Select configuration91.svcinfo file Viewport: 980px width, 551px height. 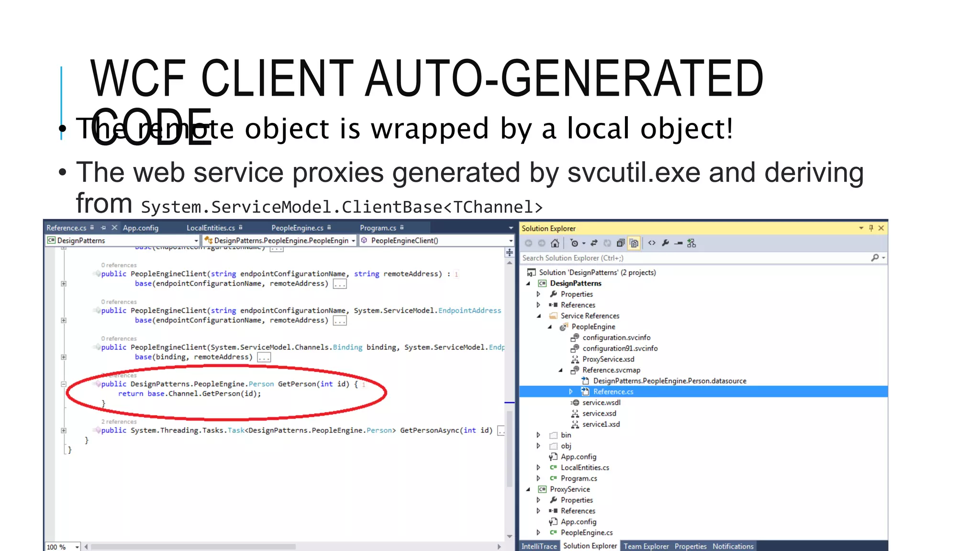(x=620, y=348)
